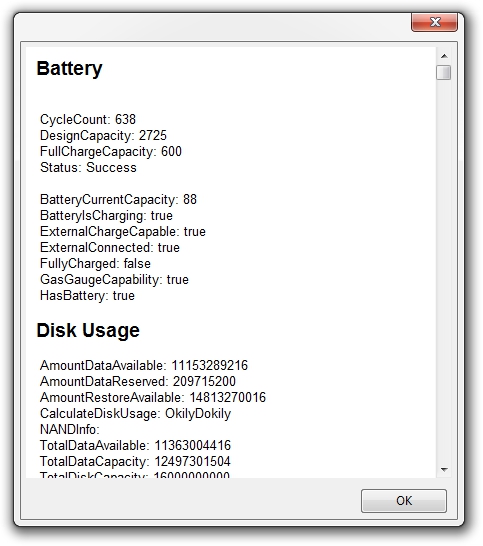Click the empty scrollbar track below thumb

click(444, 272)
